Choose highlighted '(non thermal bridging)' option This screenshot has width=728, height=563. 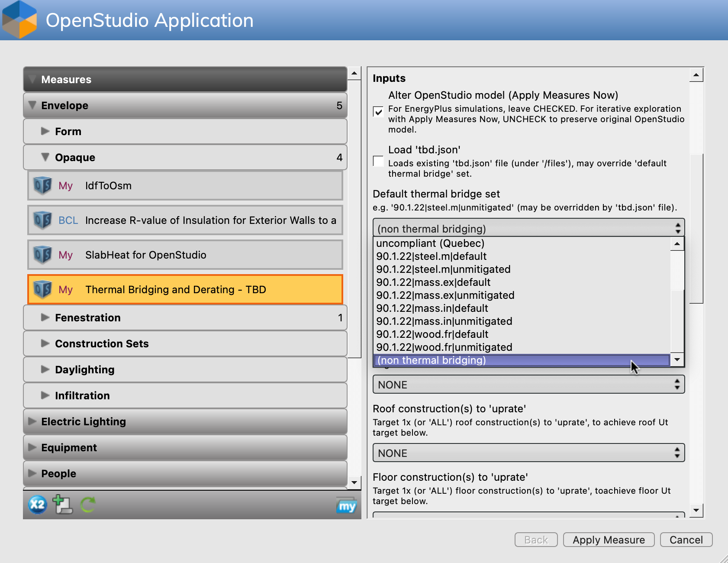522,360
